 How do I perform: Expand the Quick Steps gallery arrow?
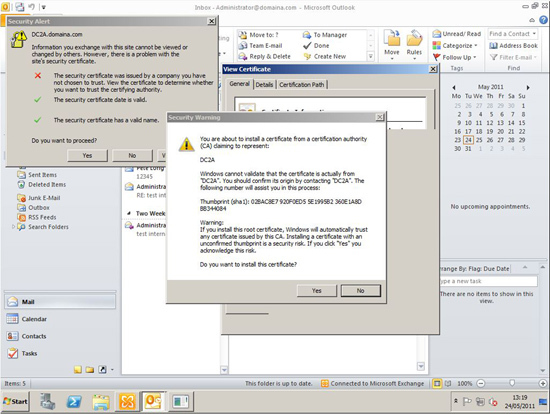coord(370,56)
